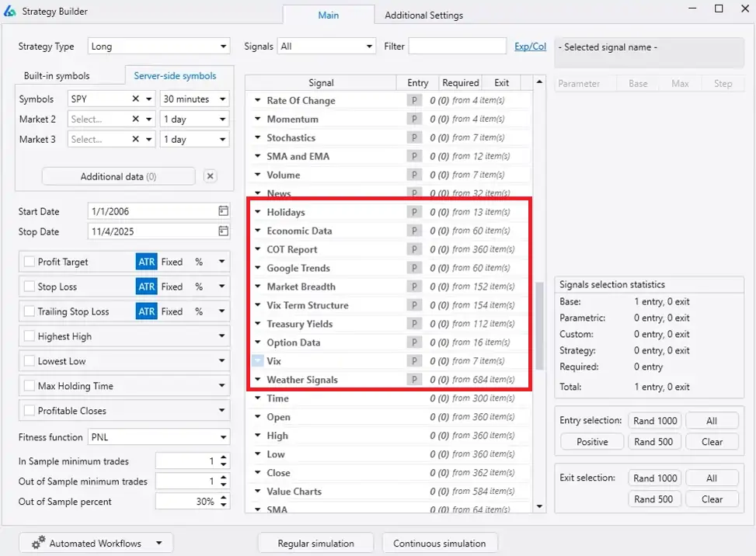Image resolution: width=756 pixels, height=556 pixels.
Task: Click the P icon for Holidays
Action: pos(415,212)
